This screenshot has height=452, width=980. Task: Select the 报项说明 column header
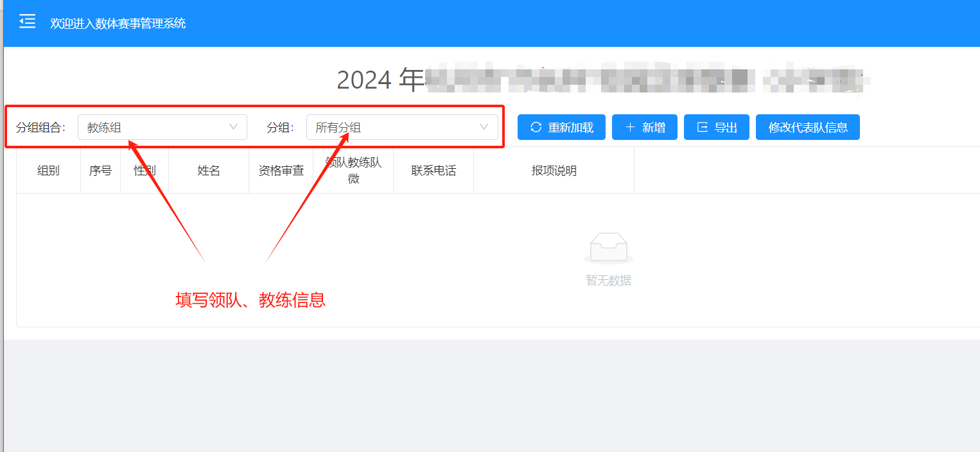coord(554,170)
